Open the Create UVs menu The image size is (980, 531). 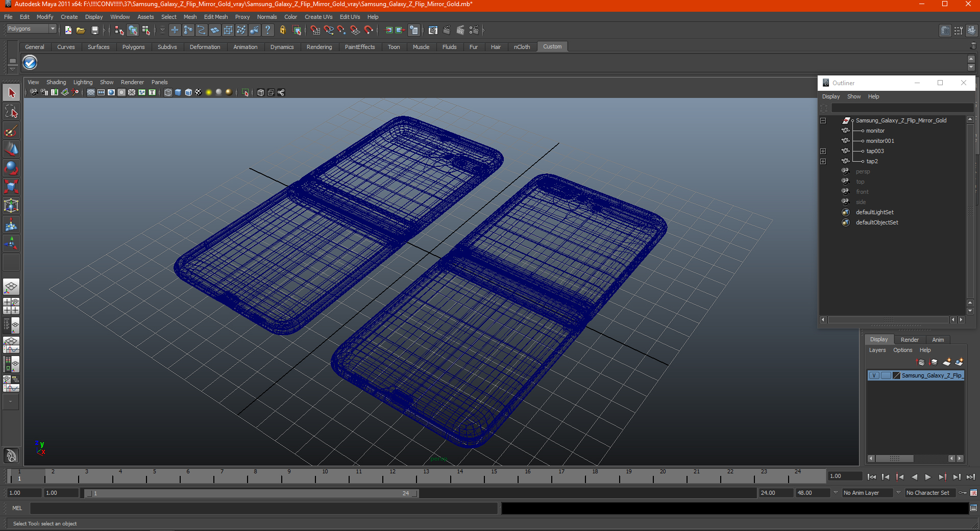tap(318, 17)
